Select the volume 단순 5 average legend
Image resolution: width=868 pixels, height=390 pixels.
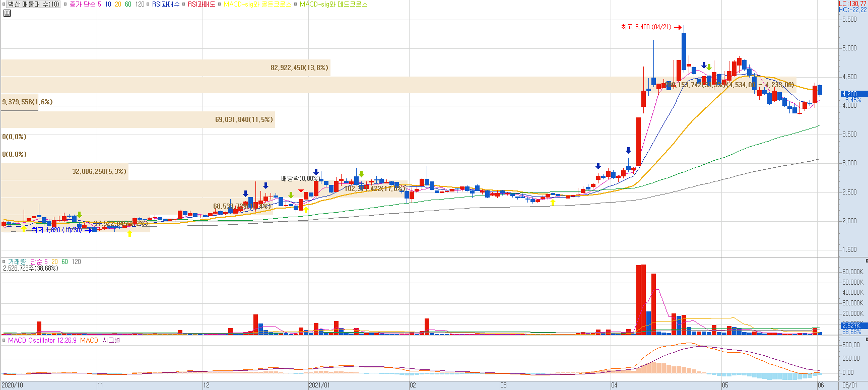click(39, 262)
